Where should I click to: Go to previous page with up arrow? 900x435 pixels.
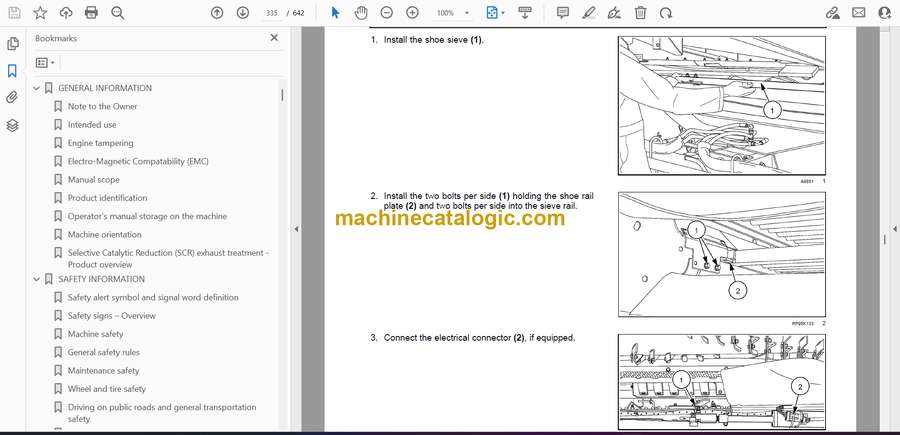217,13
